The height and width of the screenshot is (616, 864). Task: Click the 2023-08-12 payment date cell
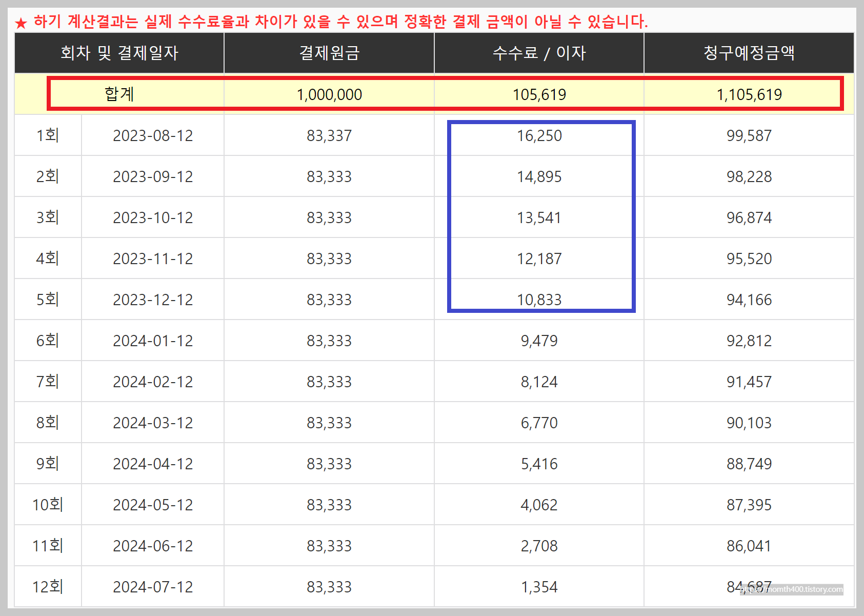tap(152, 135)
